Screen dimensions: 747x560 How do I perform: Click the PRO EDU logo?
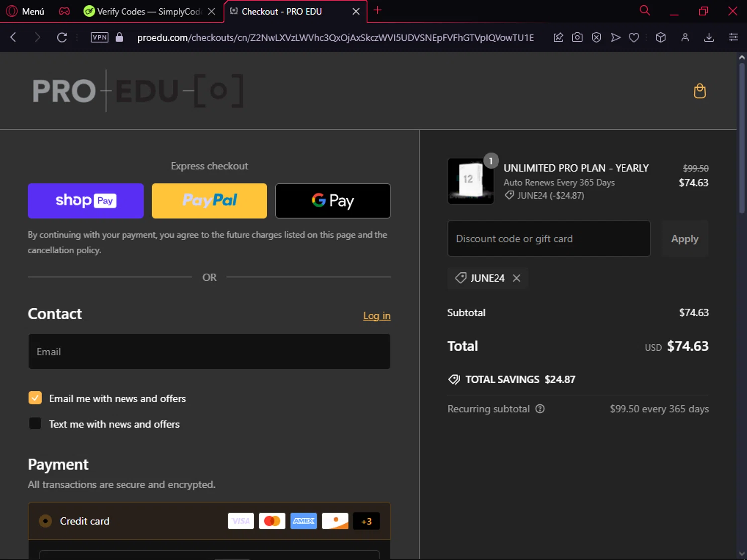coord(138,91)
